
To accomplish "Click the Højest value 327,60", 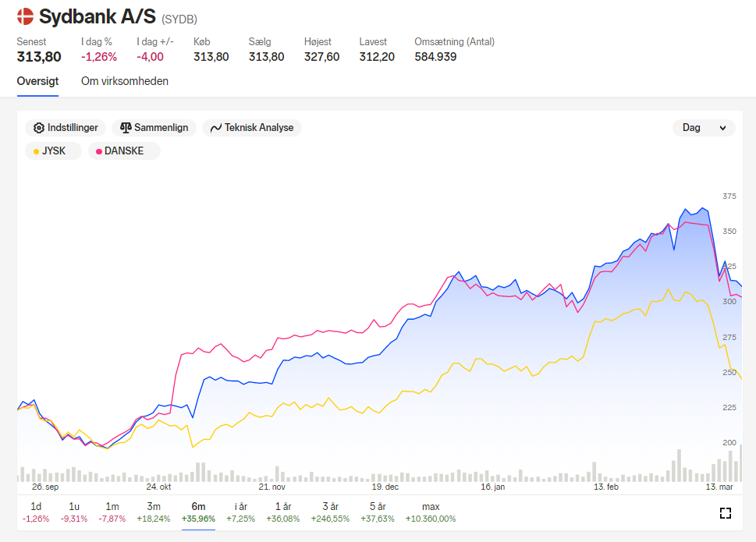I will (x=321, y=57).
